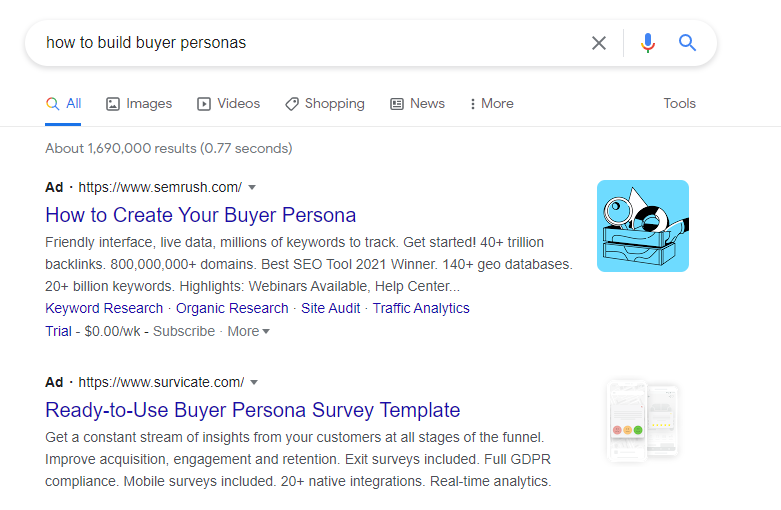Open the Images results tab
This screenshot has width=781, height=510.
click(x=139, y=104)
